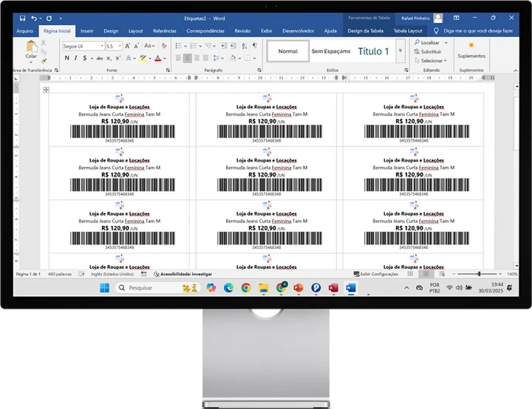Click the sort A-Z icon
The height and width of the screenshot is (409, 532).
coord(243,45)
